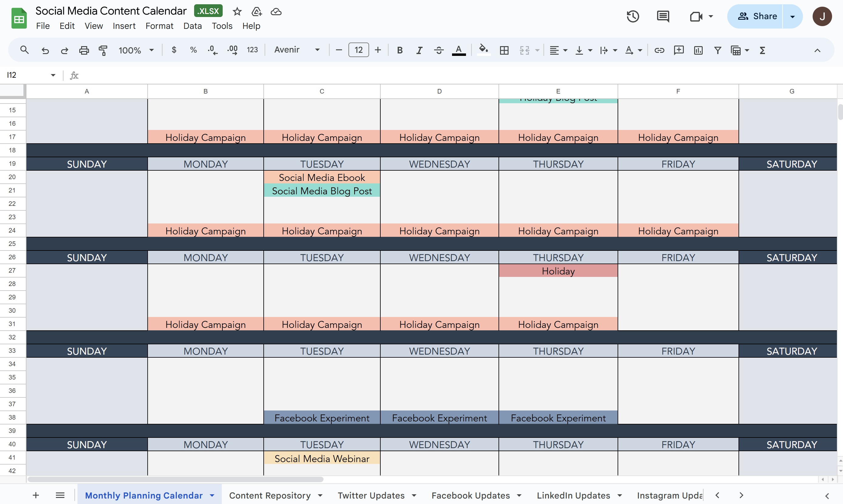Open the Avenir font dropdown
The image size is (843, 504).
[x=296, y=50]
